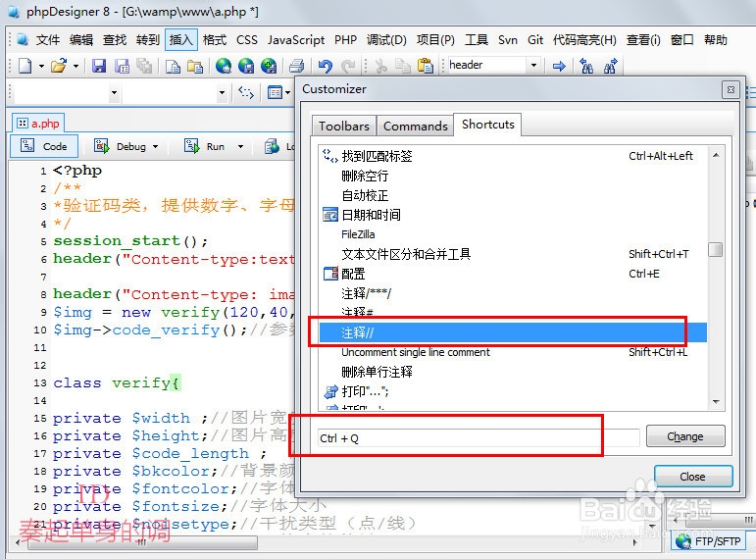Open the header search box dropdown
This screenshot has height=559, width=756.
point(533,65)
